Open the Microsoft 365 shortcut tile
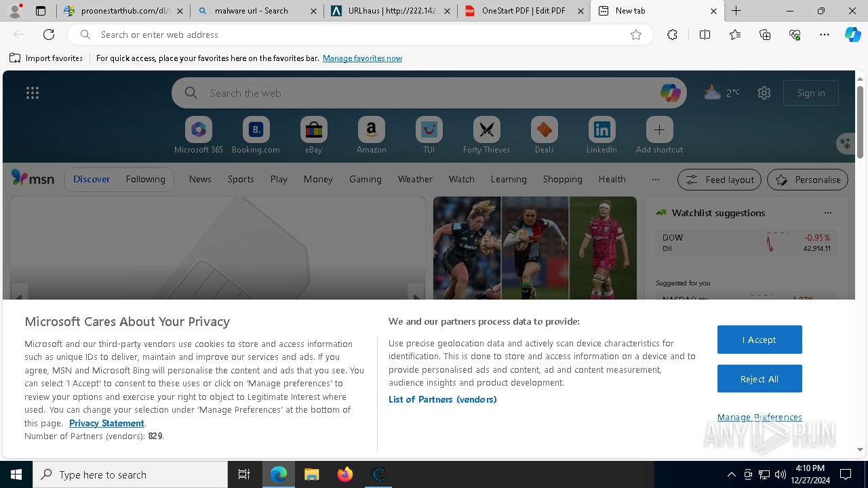868x488 pixels. [199, 136]
